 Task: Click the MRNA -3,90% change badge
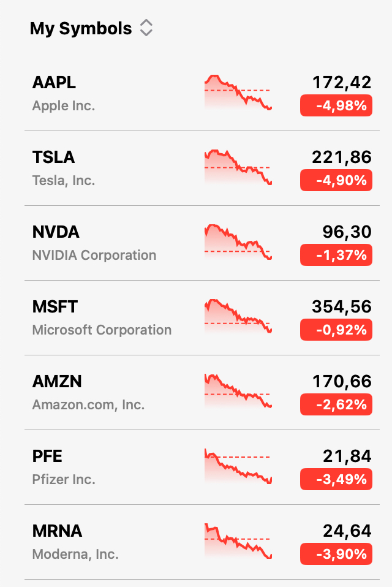pos(336,555)
